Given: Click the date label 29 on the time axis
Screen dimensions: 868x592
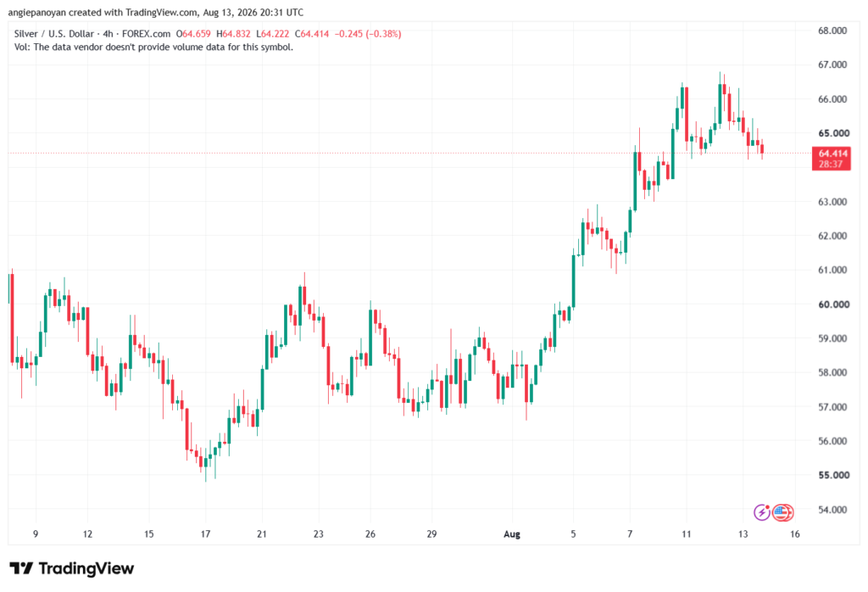Looking at the screenshot, I should [x=431, y=533].
